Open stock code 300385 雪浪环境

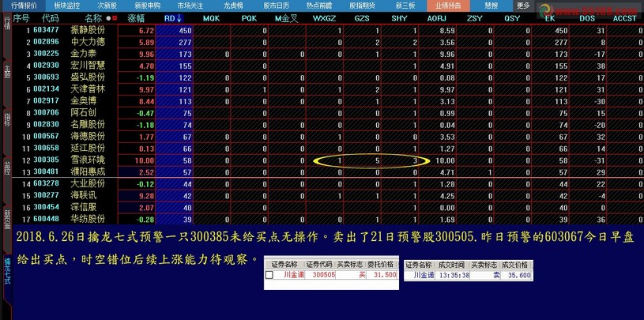point(46,160)
